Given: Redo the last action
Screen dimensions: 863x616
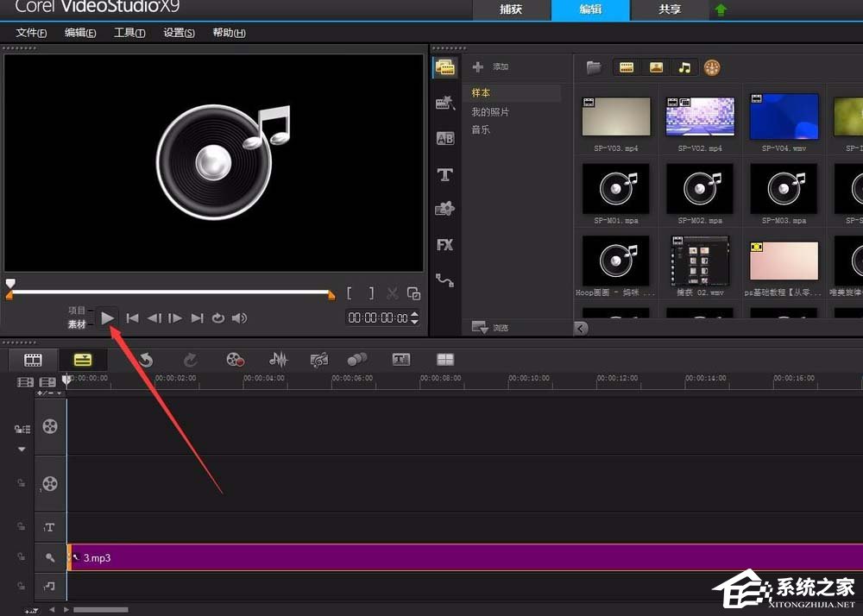Looking at the screenshot, I should click(191, 361).
